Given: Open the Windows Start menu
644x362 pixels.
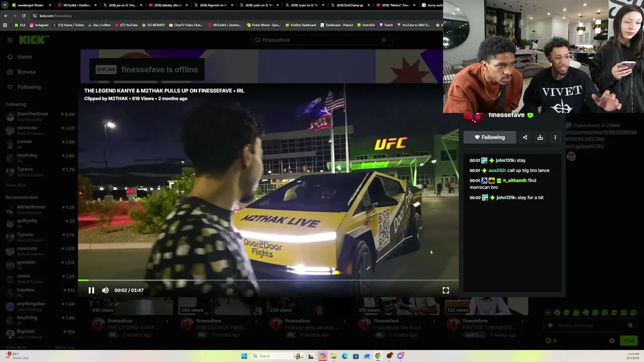Looking at the screenshot, I should tap(244, 356).
